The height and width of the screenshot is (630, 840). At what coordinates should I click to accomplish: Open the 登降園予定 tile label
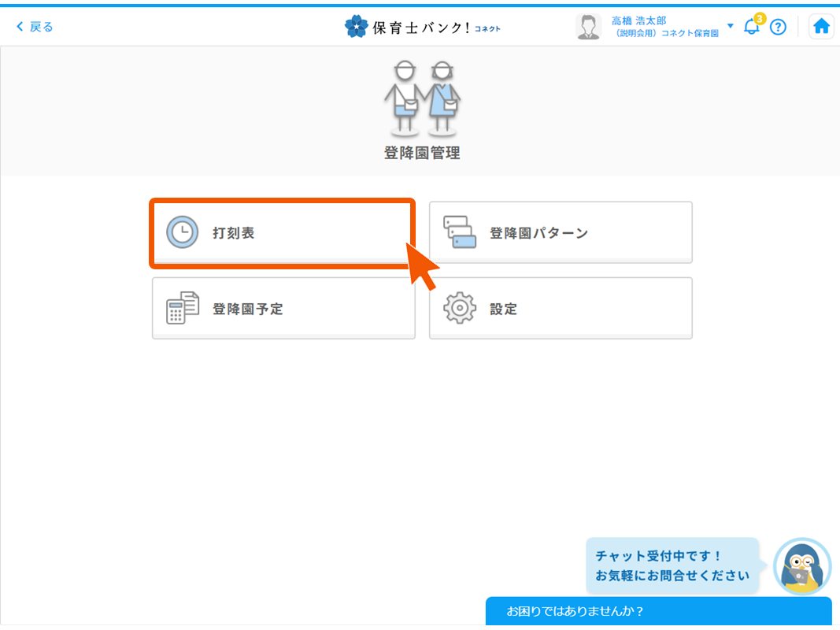(x=248, y=309)
